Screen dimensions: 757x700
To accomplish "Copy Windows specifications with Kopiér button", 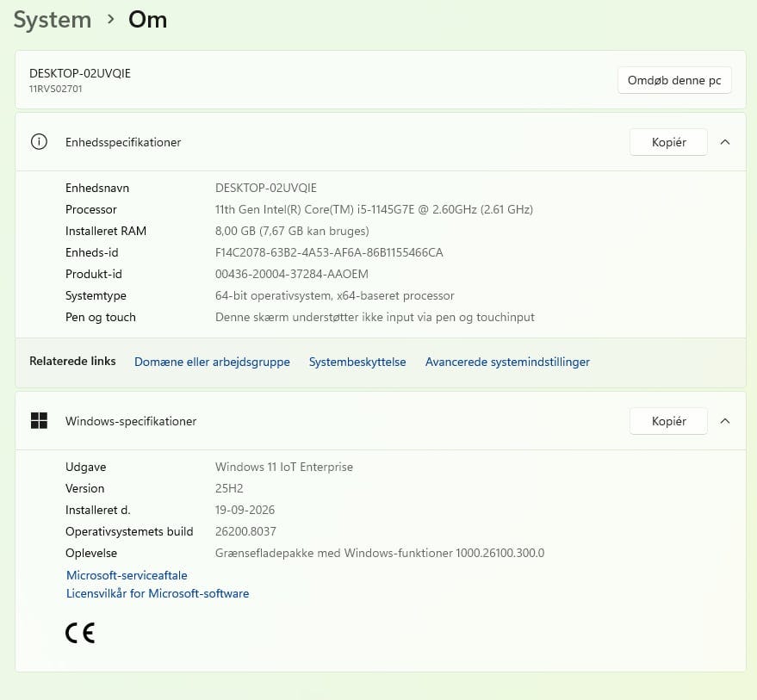I will tap(668, 421).
